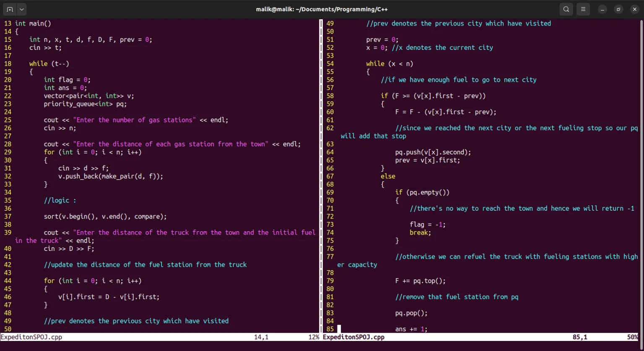Viewport: 644px width, 351px height.
Task: Place cursor on line 37 sort call
Action: pos(105,216)
